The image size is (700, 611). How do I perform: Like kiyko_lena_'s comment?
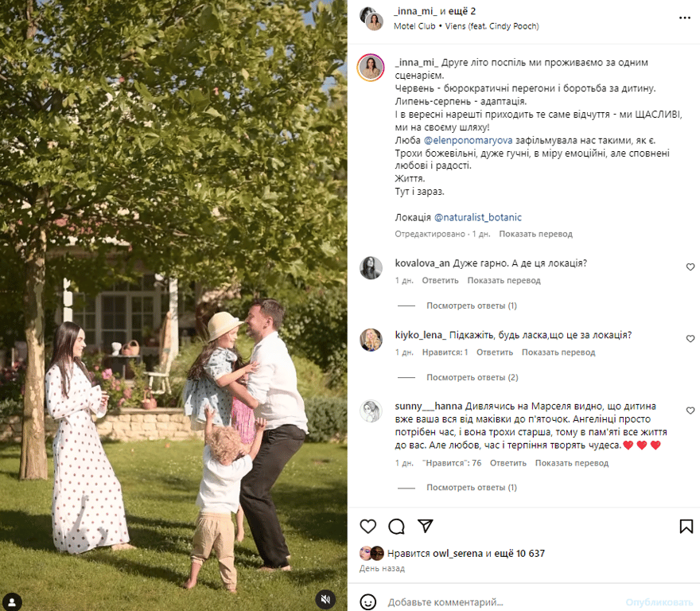[690, 339]
